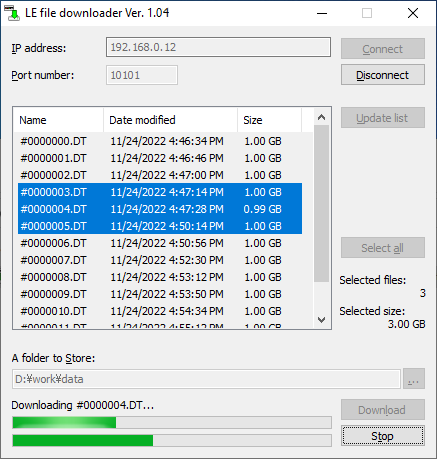Disconnect from the device
Screen dimensions: 437x459
point(383,75)
